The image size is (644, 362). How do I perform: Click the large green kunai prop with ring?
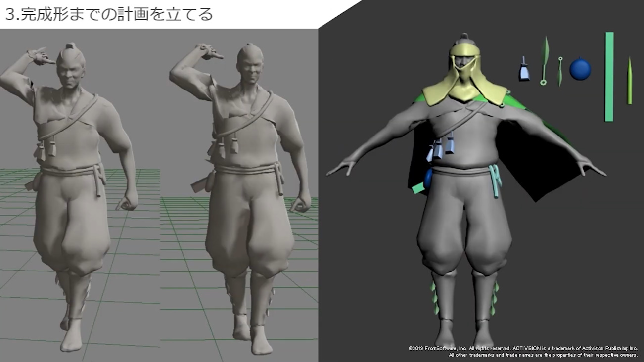[545, 60]
